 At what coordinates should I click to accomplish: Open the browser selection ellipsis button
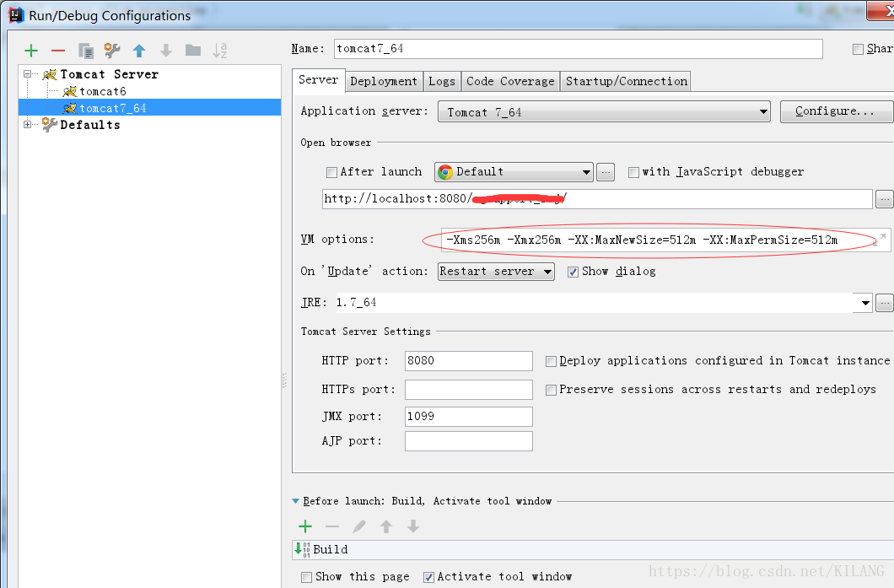pyautogui.click(x=606, y=171)
